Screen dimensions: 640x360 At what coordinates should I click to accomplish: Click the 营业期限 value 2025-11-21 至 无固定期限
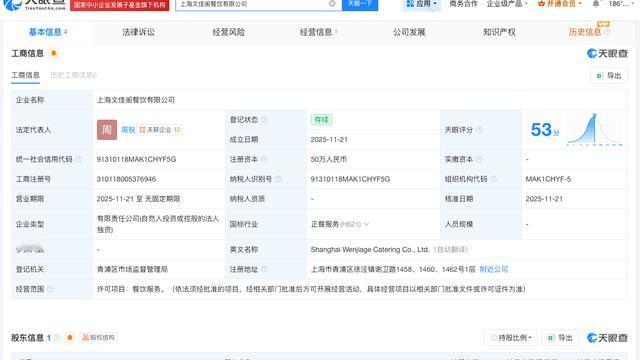(138, 199)
